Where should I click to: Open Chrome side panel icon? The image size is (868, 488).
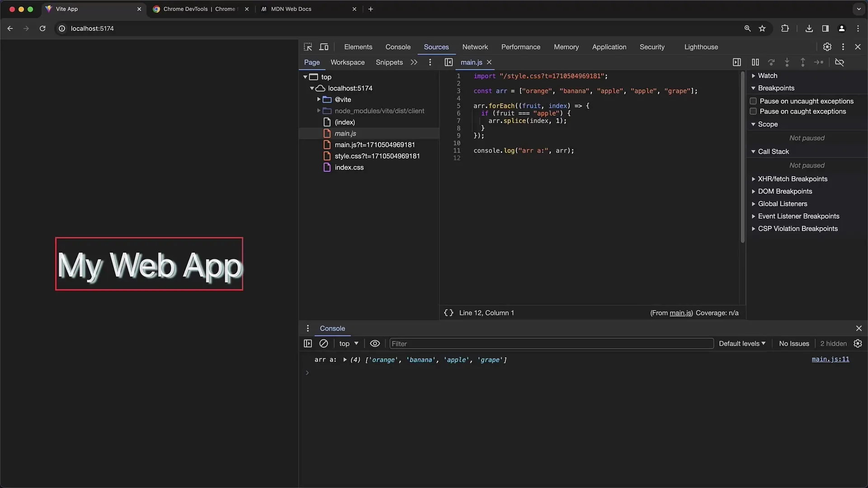point(826,28)
